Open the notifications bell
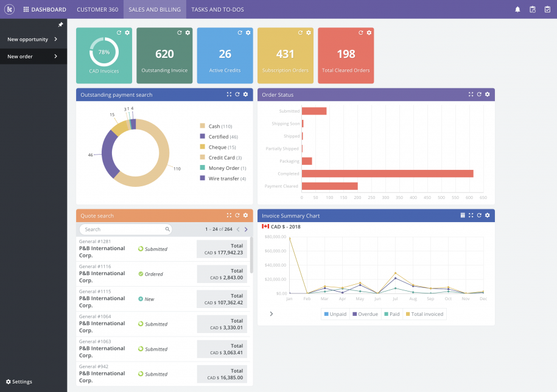This screenshot has height=392, width=557. pyautogui.click(x=517, y=9)
